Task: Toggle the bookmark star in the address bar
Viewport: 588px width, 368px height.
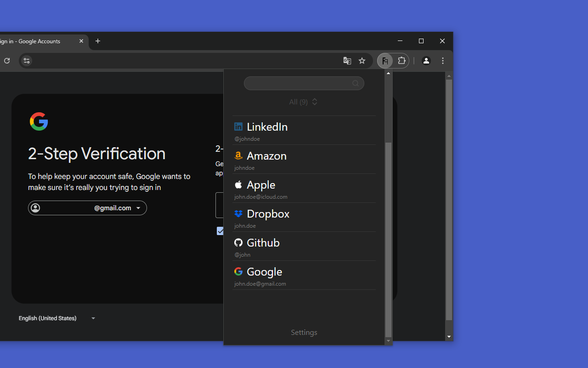Action: click(x=362, y=60)
